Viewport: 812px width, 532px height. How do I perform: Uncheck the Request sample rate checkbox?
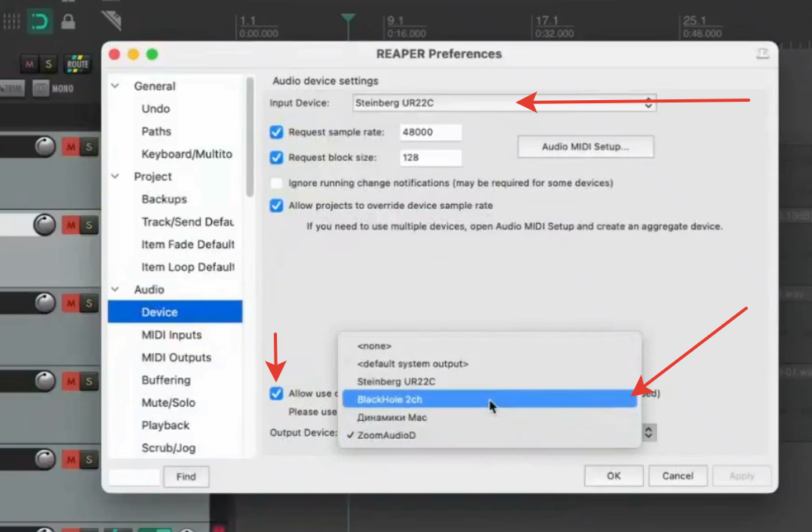click(276, 132)
